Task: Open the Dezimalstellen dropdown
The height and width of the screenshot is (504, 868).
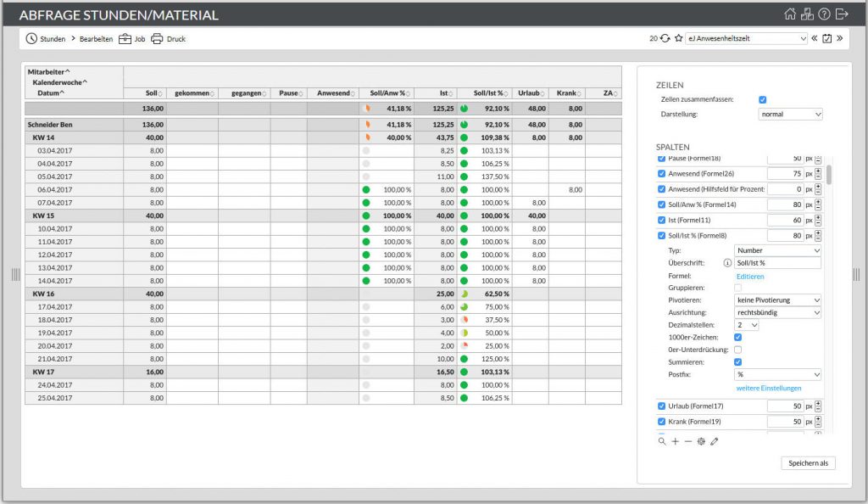Action: click(746, 325)
